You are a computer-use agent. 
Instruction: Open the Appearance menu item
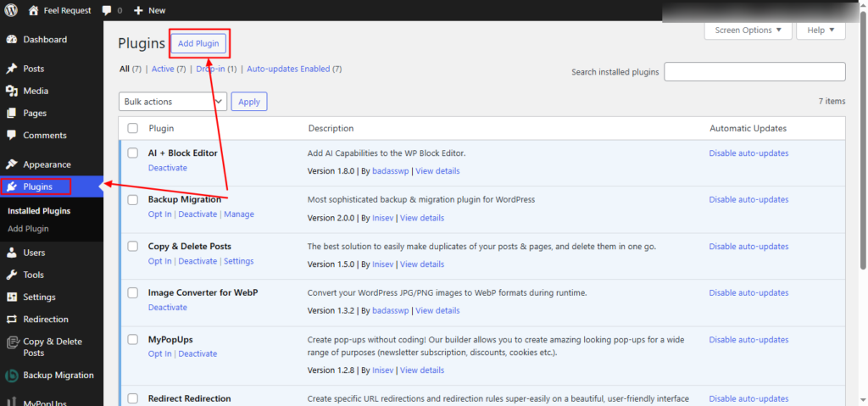[47, 164]
